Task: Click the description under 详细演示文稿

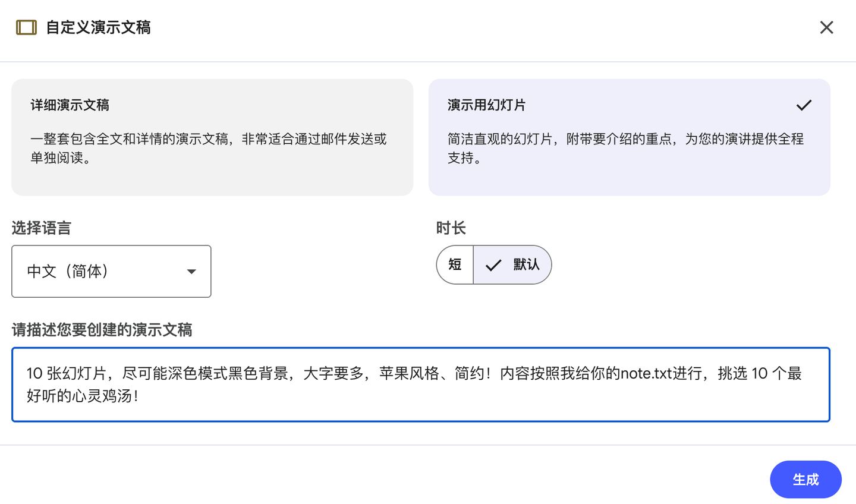Action: (208, 148)
